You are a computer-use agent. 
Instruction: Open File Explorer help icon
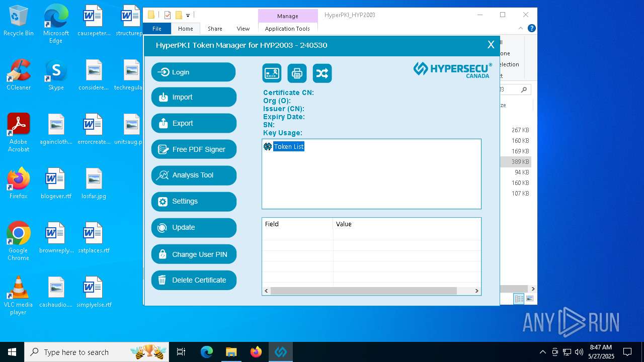tap(531, 29)
